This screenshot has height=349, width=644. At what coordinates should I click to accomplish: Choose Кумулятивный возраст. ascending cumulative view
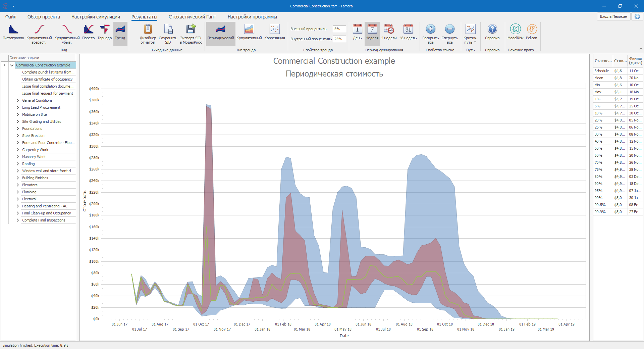click(x=39, y=34)
